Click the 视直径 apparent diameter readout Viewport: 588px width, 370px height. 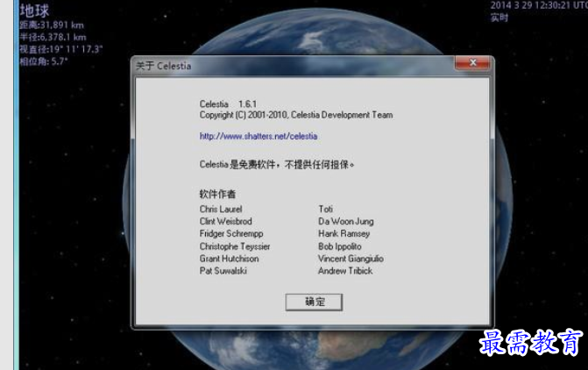coord(61,49)
